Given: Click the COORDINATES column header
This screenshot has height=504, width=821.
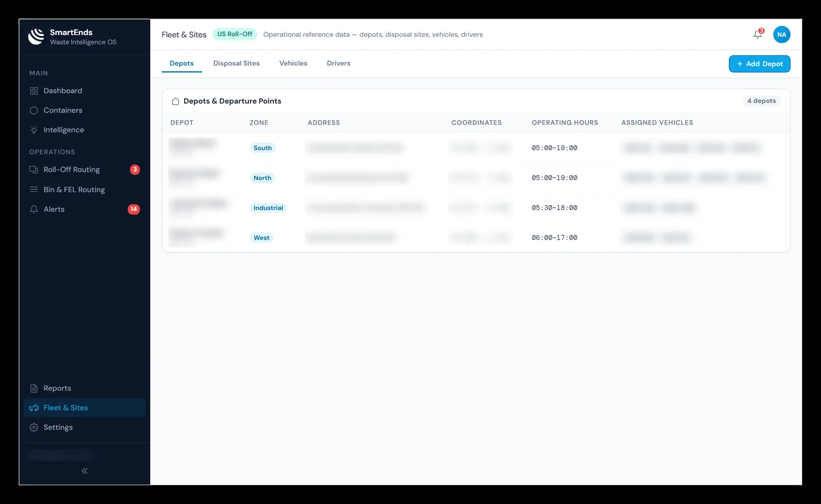Looking at the screenshot, I should [476, 123].
